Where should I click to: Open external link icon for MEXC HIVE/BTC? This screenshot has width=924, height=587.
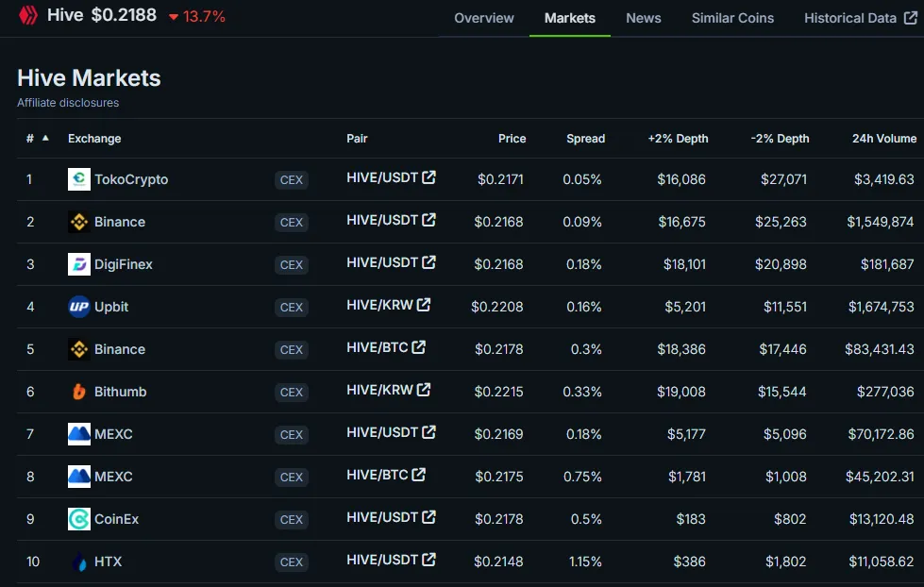click(x=418, y=474)
